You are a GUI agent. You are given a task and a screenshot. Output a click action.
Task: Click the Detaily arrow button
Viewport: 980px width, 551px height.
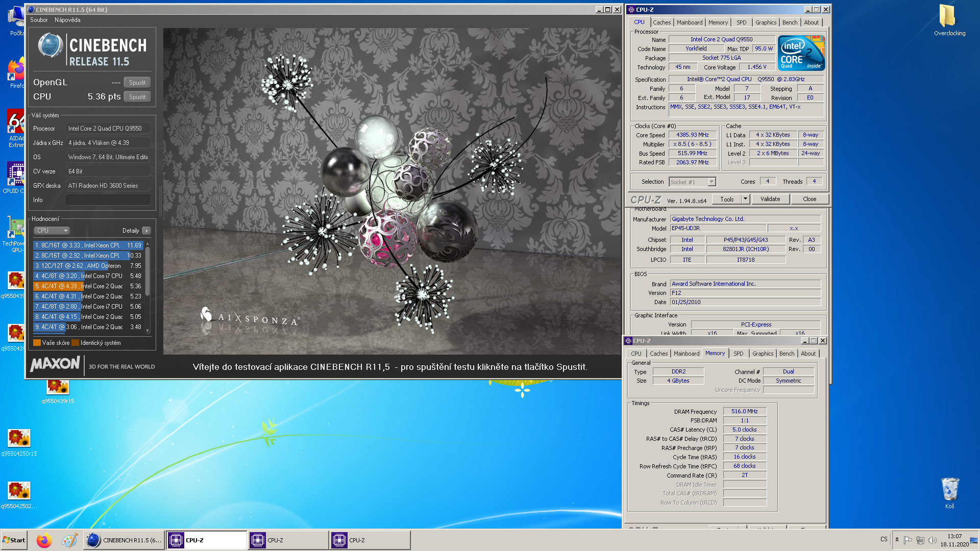click(146, 231)
